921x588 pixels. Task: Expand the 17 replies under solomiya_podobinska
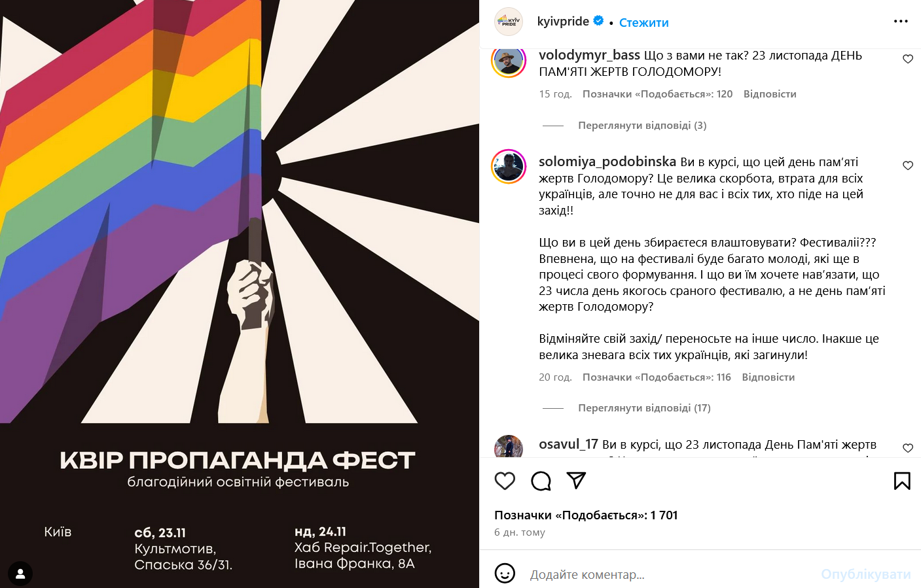click(x=643, y=408)
